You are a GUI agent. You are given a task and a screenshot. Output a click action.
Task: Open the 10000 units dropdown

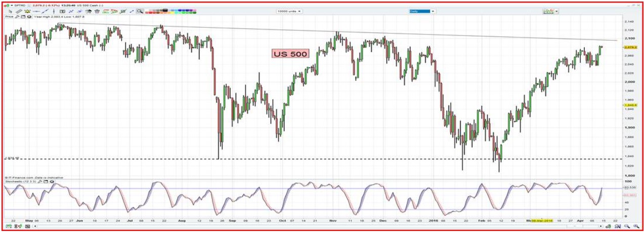[289, 11]
